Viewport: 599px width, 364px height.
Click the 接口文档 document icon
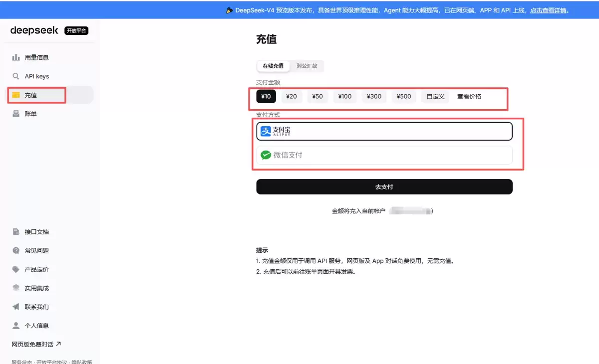[x=16, y=232]
